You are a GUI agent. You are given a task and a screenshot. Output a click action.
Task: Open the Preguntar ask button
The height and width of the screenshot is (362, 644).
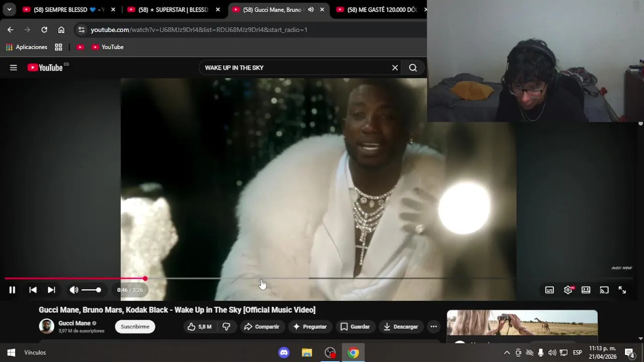(x=310, y=327)
